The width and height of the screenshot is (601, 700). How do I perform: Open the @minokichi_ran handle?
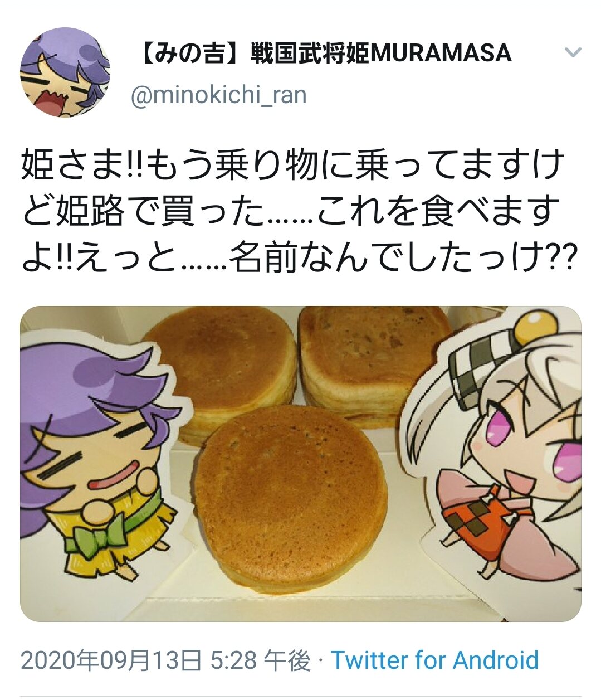[218, 95]
